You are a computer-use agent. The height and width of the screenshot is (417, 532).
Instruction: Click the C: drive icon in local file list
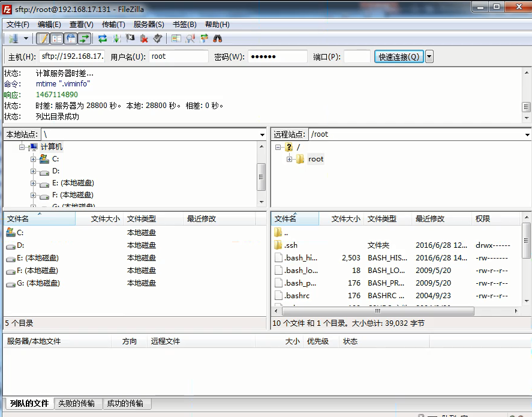pos(11,232)
